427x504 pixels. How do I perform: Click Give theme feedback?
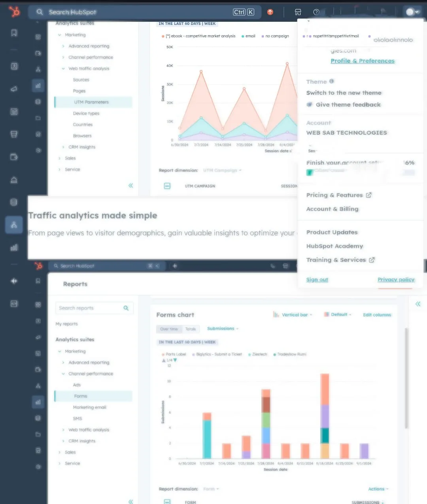point(344,105)
